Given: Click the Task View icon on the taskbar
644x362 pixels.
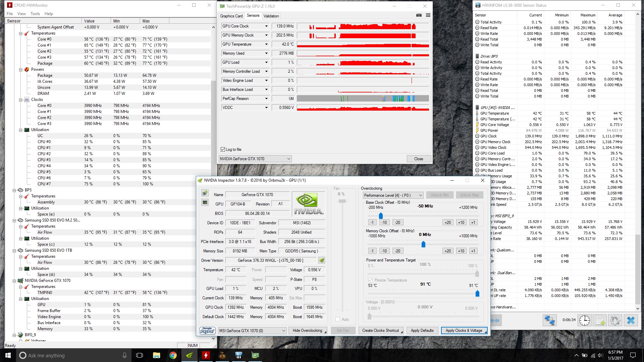Looking at the screenshot, I should click(x=140, y=355).
